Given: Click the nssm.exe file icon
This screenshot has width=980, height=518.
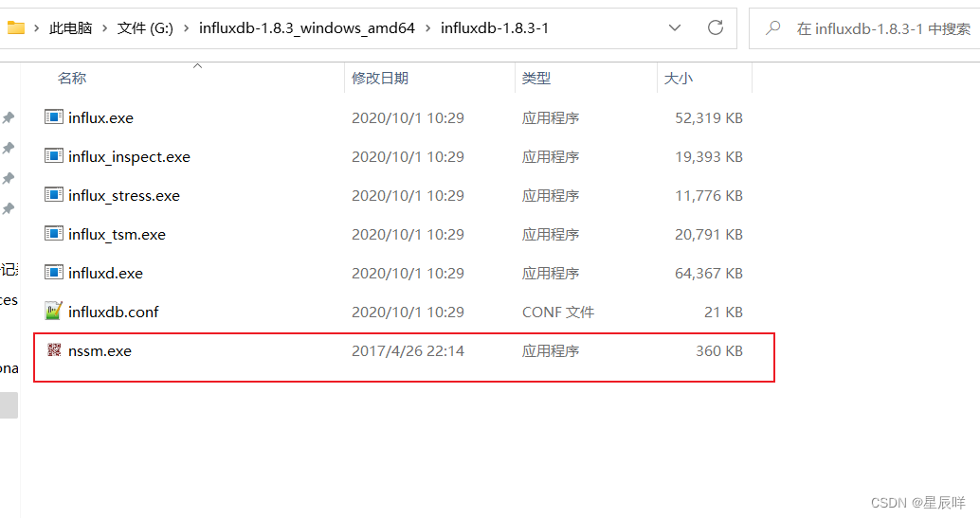Looking at the screenshot, I should click(x=54, y=350).
